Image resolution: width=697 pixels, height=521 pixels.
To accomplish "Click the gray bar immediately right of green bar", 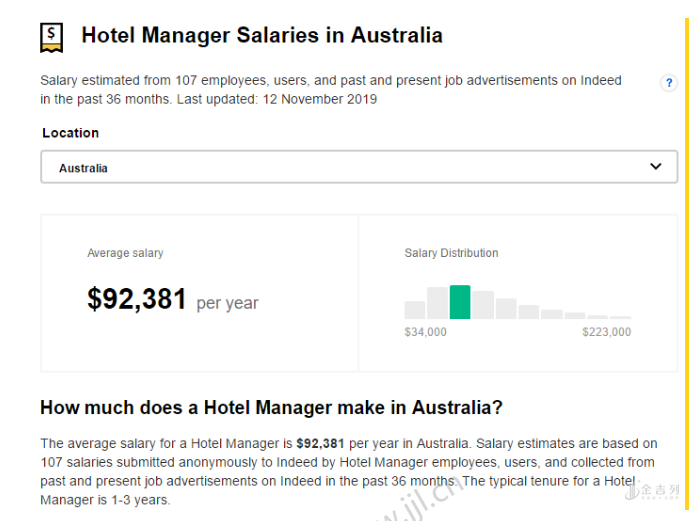I will tap(483, 305).
